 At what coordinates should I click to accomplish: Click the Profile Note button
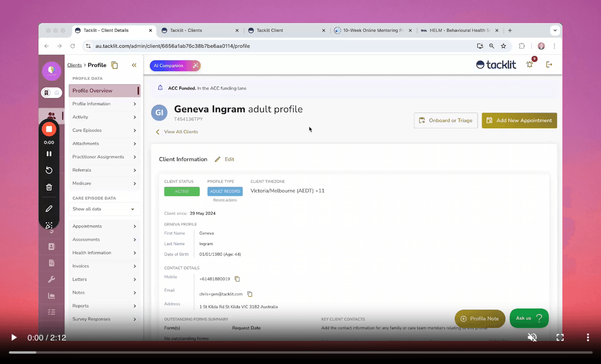click(x=480, y=318)
